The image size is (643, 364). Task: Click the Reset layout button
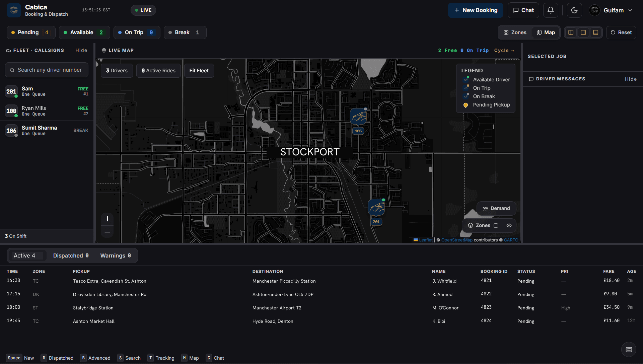[621, 32]
